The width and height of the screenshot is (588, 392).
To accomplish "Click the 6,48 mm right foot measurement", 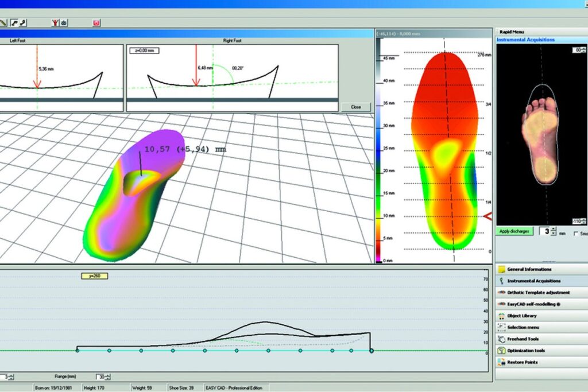I will 205,68.
